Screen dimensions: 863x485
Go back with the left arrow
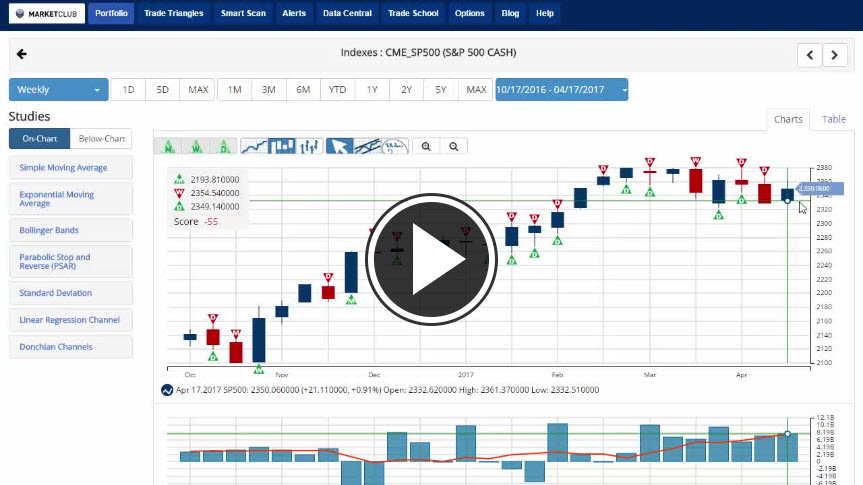pos(22,54)
